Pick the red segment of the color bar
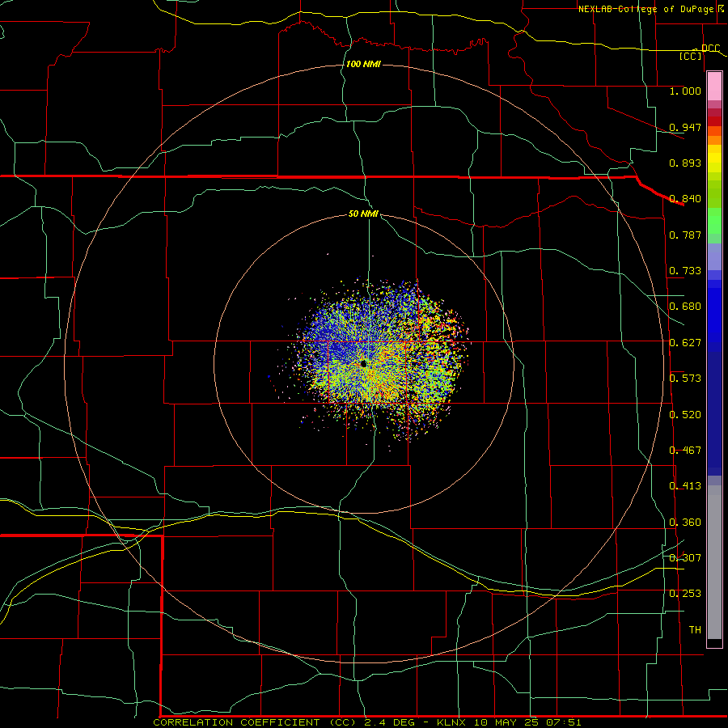 (x=714, y=121)
